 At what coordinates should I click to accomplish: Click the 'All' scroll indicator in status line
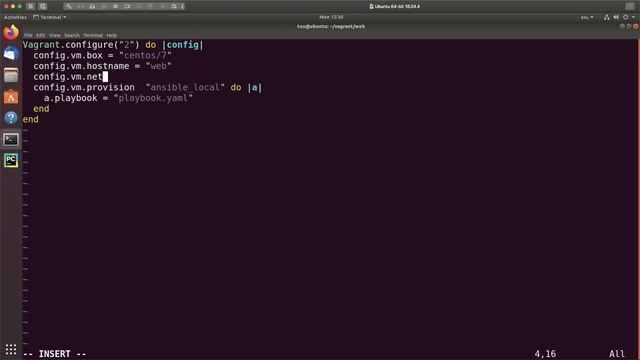[x=617, y=354]
